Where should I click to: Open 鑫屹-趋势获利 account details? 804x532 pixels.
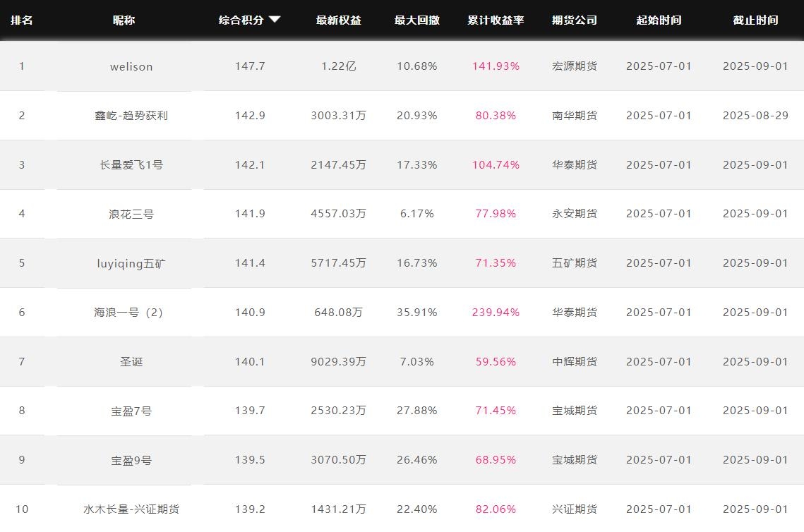[x=131, y=116]
